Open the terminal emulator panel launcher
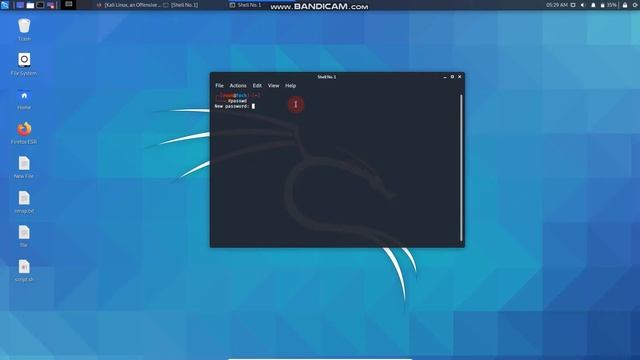This screenshot has height=360, width=640. 41,5
